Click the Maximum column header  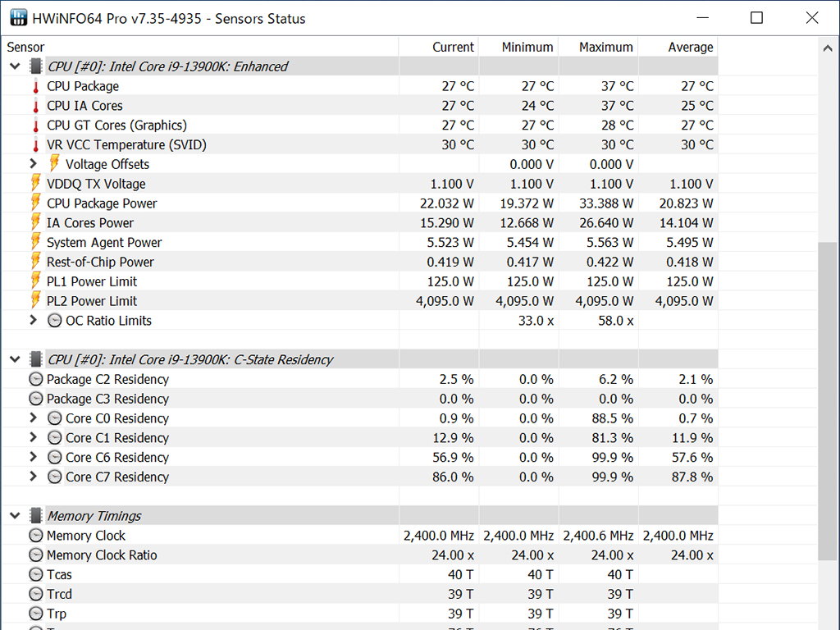[598, 47]
